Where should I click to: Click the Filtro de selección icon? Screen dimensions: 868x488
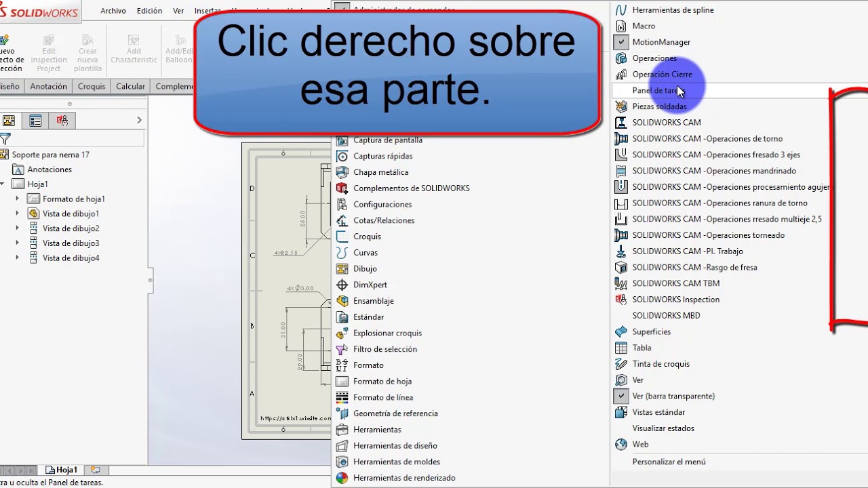(342, 349)
